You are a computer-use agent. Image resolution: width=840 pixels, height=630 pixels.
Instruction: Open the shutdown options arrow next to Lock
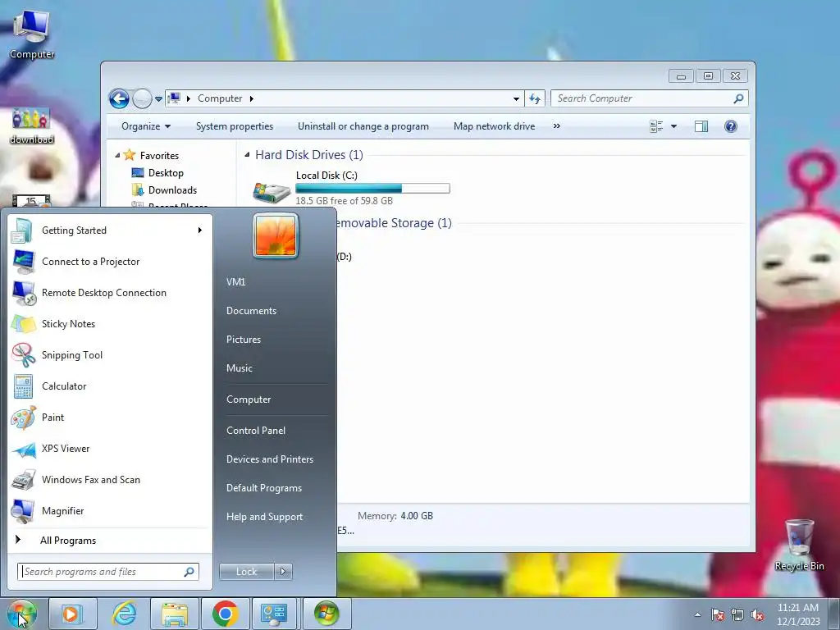pos(283,572)
